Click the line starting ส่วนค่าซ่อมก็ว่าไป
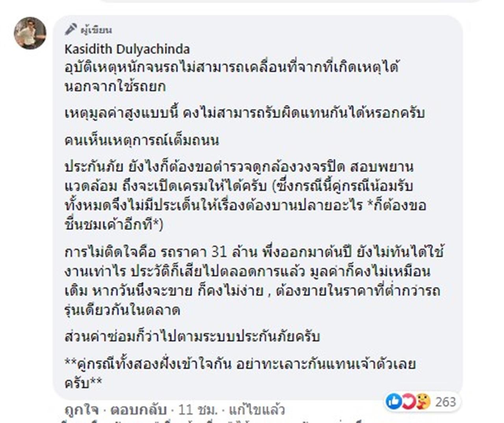 (192, 337)
